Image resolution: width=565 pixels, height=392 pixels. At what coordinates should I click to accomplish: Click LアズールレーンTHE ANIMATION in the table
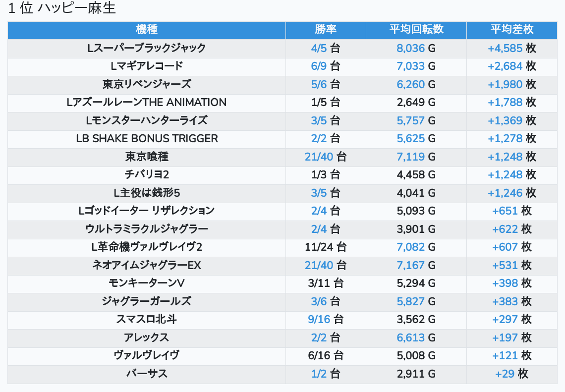(146, 102)
